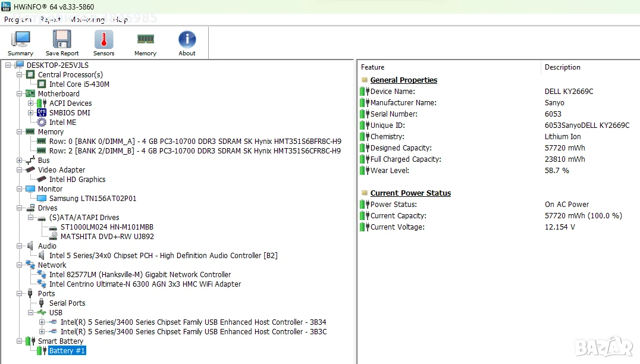640x364 pixels.
Task: Collapse the Smart Battery branch
Action: [x=19, y=341]
